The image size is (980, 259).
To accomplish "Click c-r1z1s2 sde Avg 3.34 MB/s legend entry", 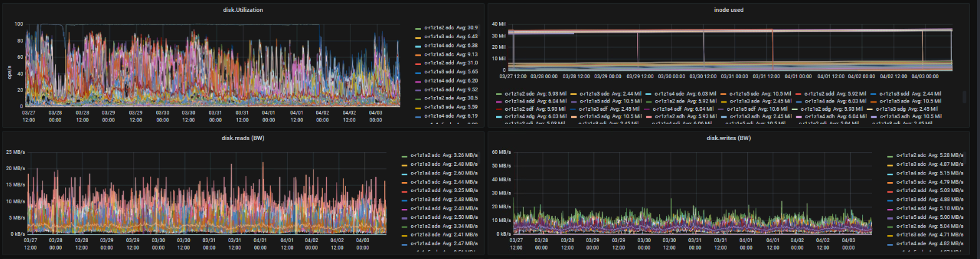I will pyautogui.click(x=443, y=226).
